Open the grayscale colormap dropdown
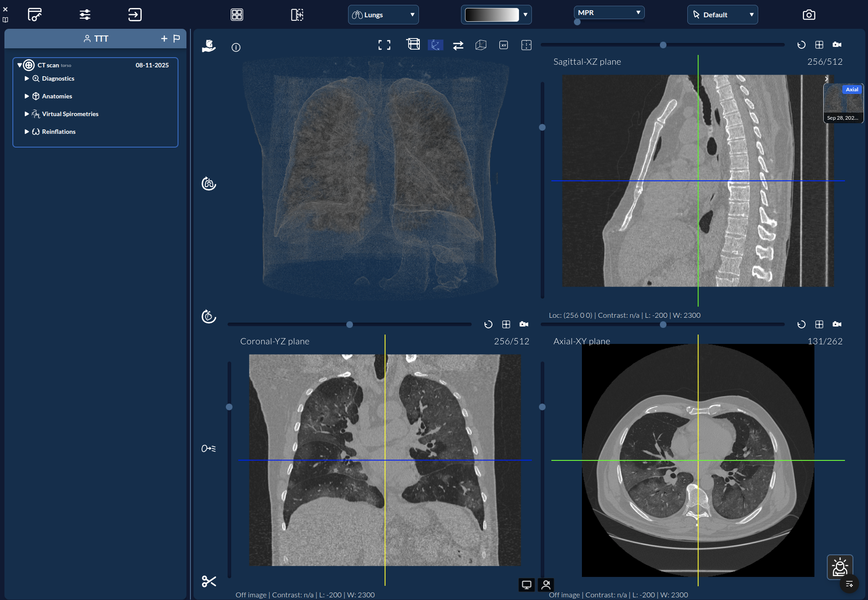Image resolution: width=868 pixels, height=600 pixels. [496, 15]
